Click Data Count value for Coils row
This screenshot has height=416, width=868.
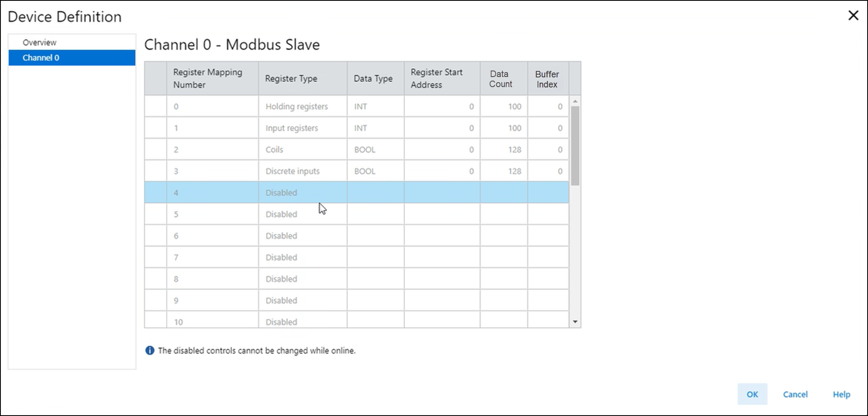click(x=503, y=150)
